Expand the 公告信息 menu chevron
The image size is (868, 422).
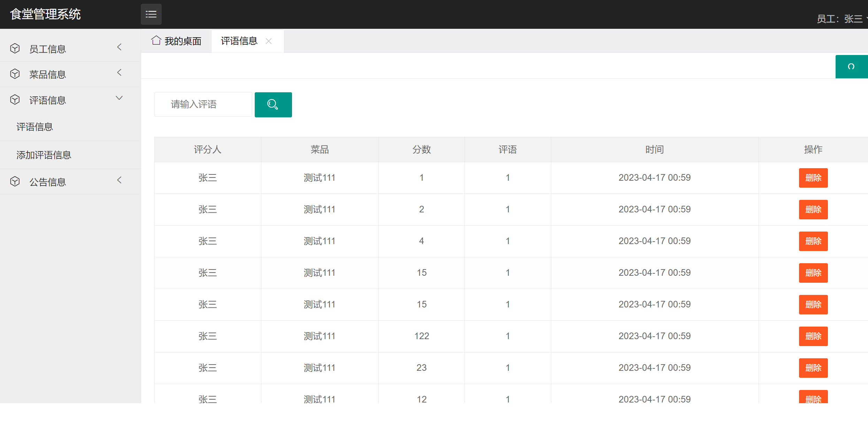(x=120, y=180)
